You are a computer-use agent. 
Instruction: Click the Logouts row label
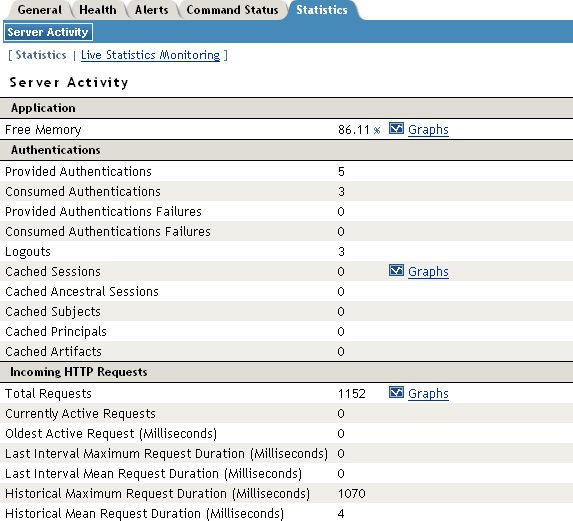[28, 252]
